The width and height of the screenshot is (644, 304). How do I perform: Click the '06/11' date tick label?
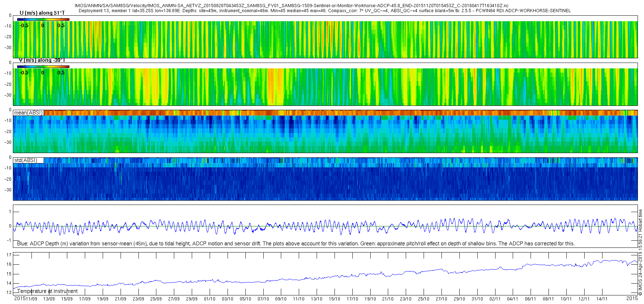click(531, 299)
